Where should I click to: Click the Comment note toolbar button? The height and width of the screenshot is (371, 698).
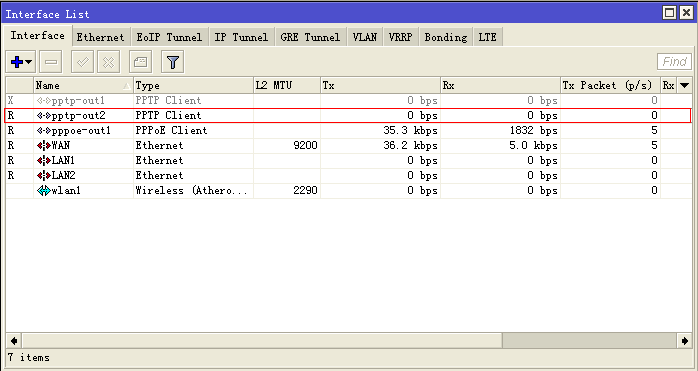coord(140,62)
